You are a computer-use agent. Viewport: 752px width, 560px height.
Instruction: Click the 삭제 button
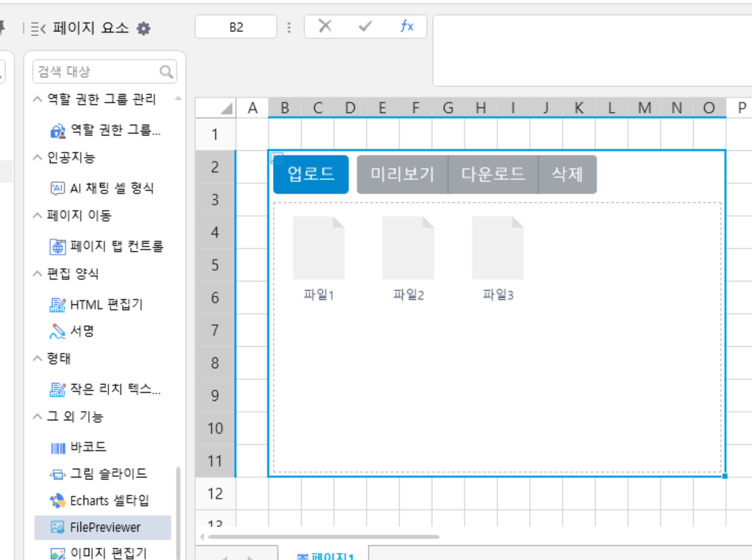[568, 174]
